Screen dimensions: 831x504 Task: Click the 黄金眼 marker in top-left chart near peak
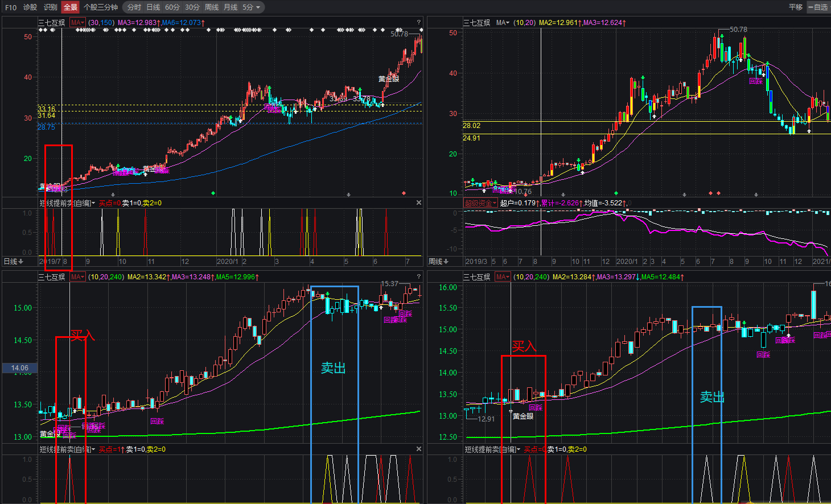click(x=389, y=79)
